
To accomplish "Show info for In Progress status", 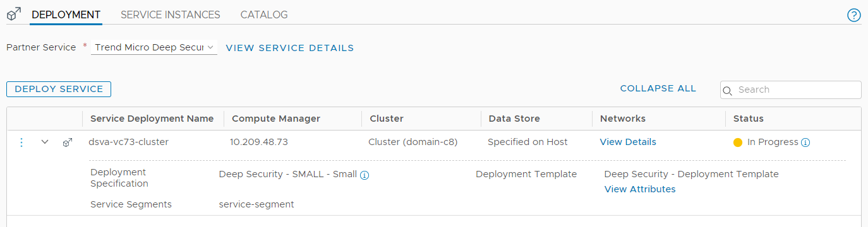I will 805,143.
